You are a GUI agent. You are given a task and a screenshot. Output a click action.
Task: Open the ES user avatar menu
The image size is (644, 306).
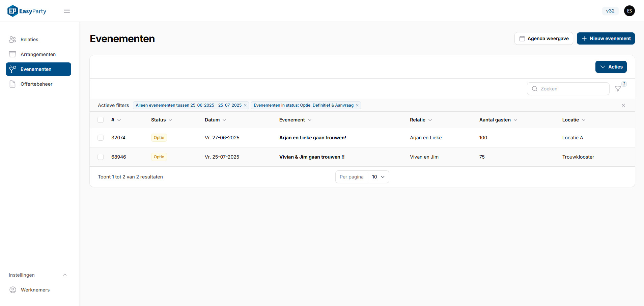(x=629, y=11)
